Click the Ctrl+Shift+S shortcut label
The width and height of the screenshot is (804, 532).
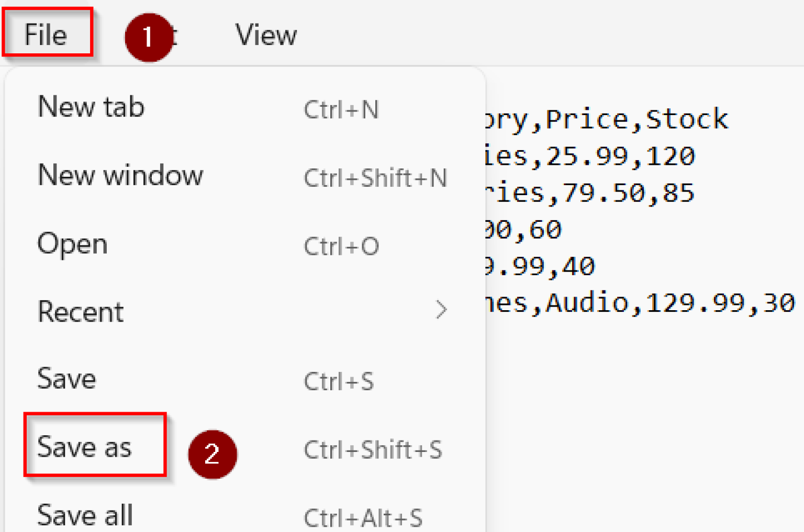click(373, 450)
